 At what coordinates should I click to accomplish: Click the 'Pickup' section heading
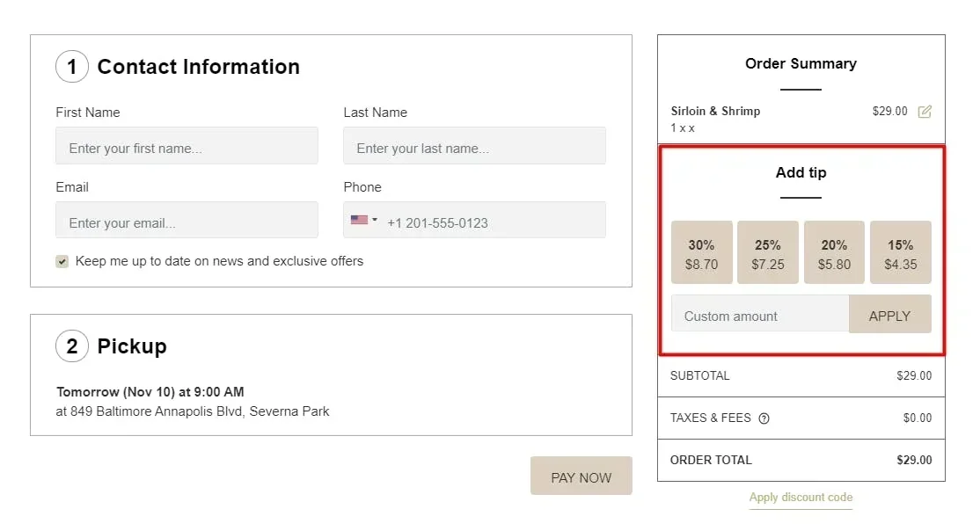(132, 346)
